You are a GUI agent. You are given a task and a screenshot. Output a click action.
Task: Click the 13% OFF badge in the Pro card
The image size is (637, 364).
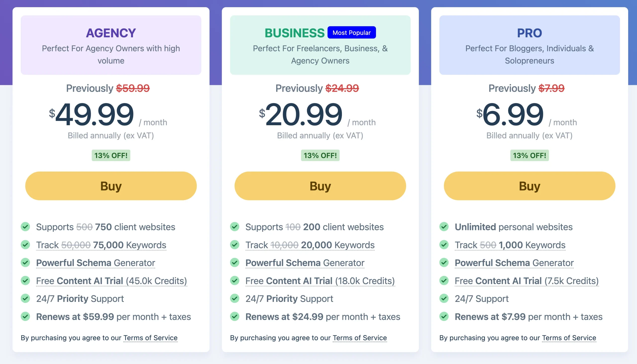529,155
